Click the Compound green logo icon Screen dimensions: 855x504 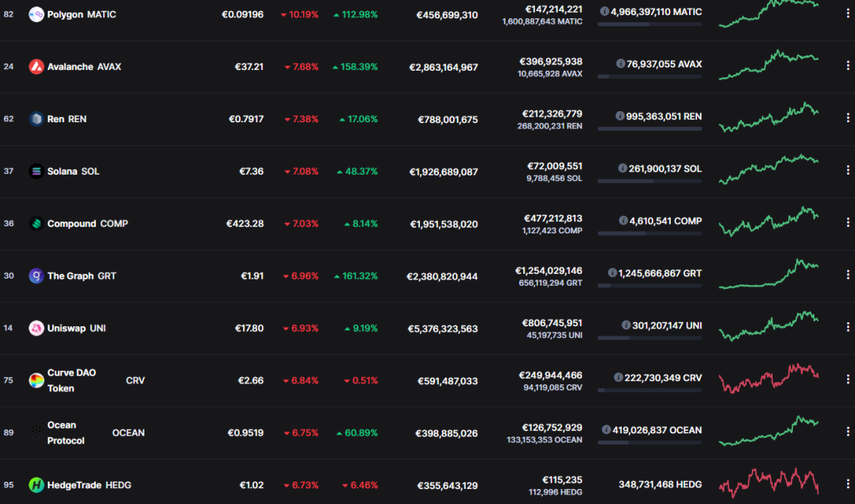(x=36, y=224)
